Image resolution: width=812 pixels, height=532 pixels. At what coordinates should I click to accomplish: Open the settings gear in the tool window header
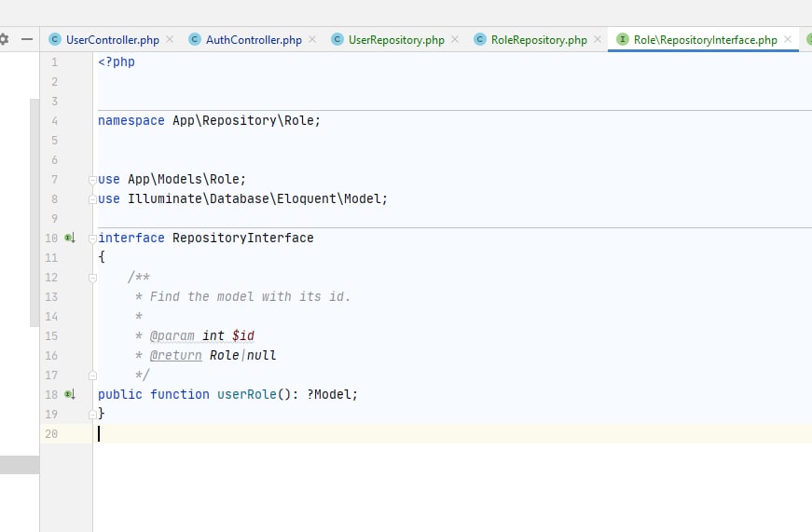pyautogui.click(x=4, y=39)
